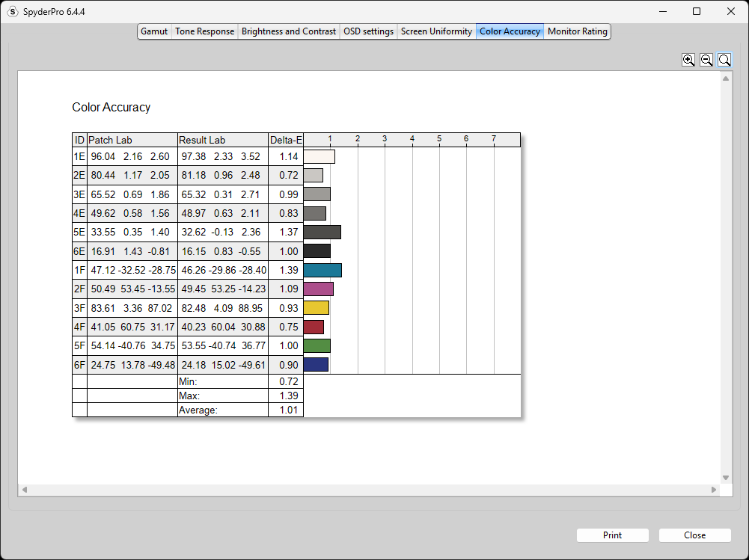
Task: Click the teal 1F color bar
Action: click(x=322, y=270)
